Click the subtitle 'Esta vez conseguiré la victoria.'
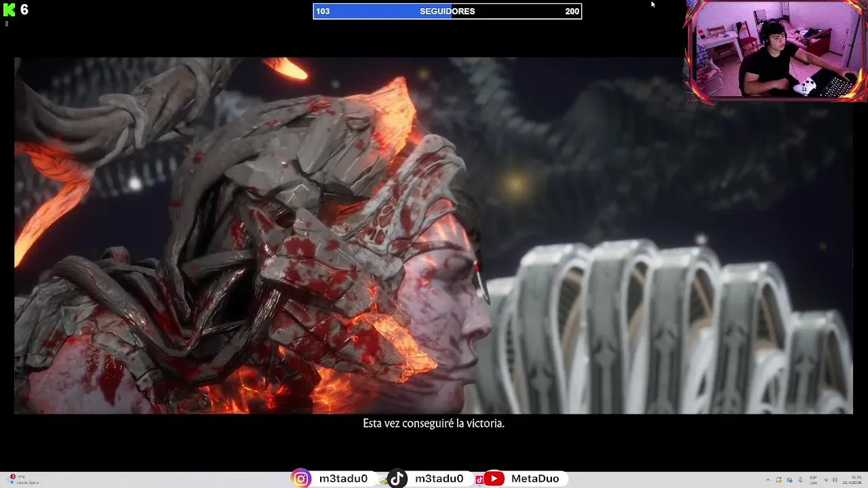This screenshot has height=488, width=868. tap(434, 423)
